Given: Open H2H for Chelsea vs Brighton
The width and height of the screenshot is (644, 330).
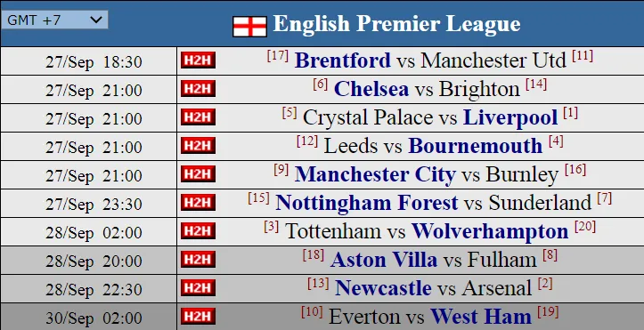Looking at the screenshot, I should coord(198,89).
